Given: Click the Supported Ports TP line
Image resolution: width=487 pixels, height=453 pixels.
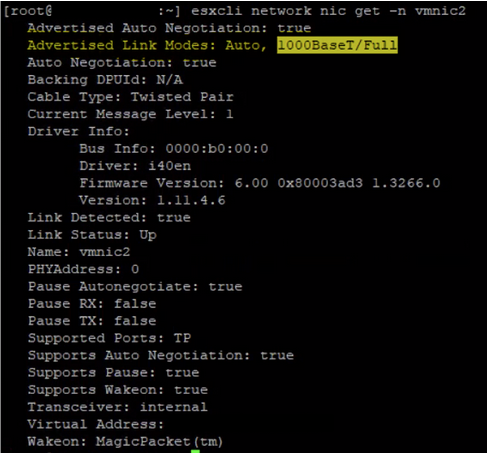Looking at the screenshot, I should click(109, 338).
